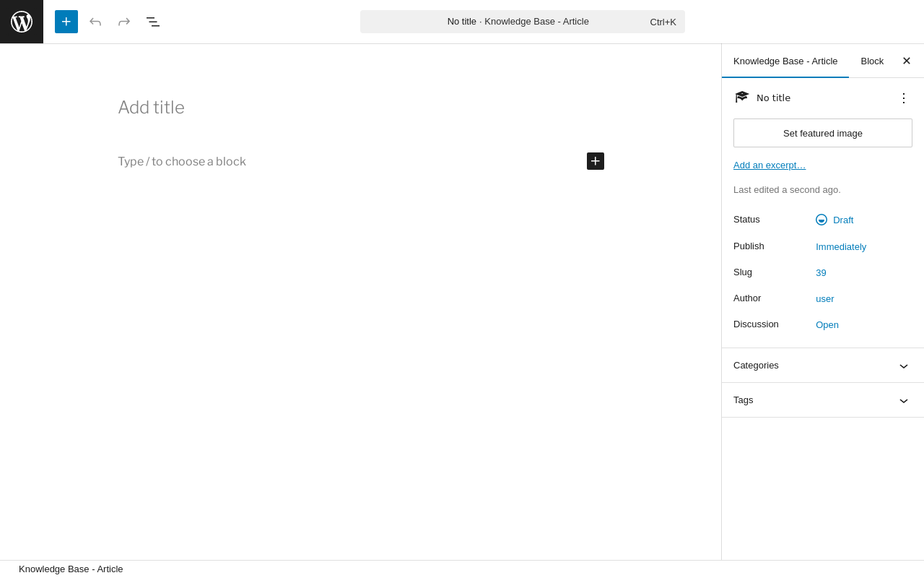Click the Undo arrow
This screenshot has height=578, width=924.
click(x=95, y=22)
